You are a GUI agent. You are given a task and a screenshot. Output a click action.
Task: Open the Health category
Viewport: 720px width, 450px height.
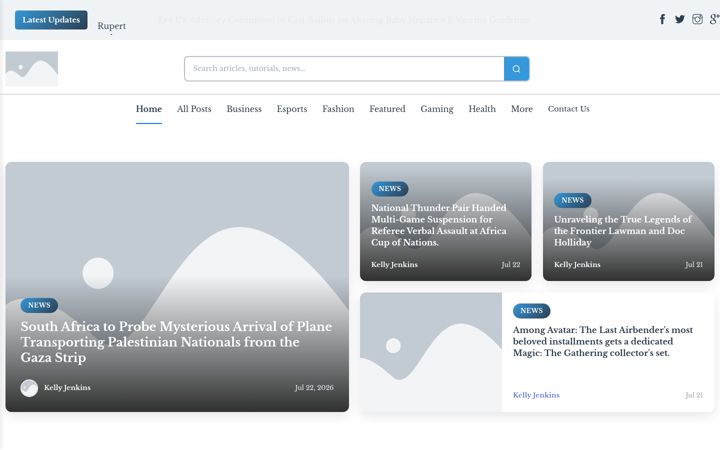482,109
